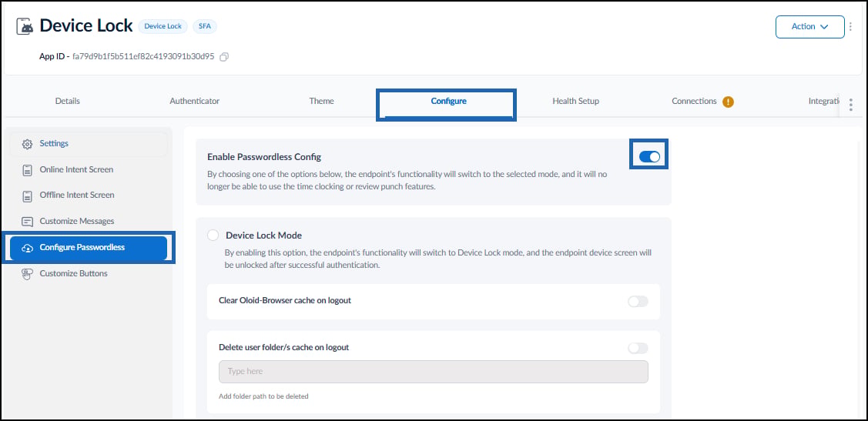
Task: Open the tab bar overflow three-dot menu
Action: tap(851, 104)
